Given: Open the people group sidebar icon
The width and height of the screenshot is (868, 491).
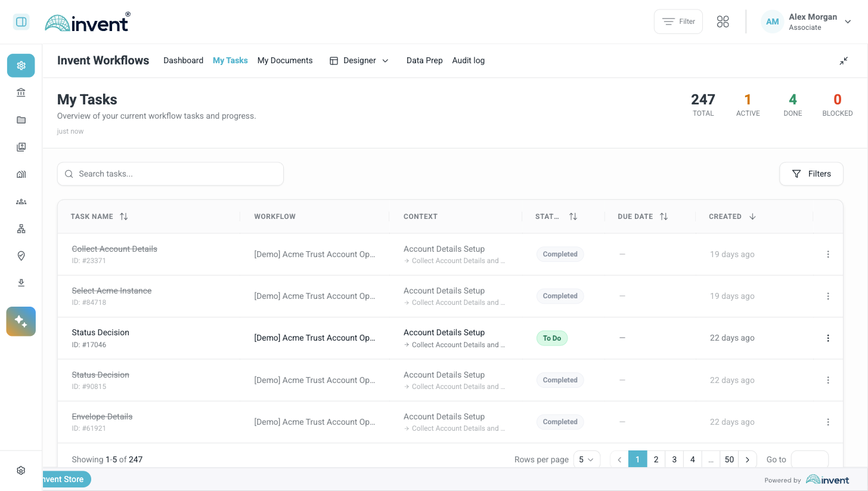Looking at the screenshot, I should pyautogui.click(x=21, y=202).
